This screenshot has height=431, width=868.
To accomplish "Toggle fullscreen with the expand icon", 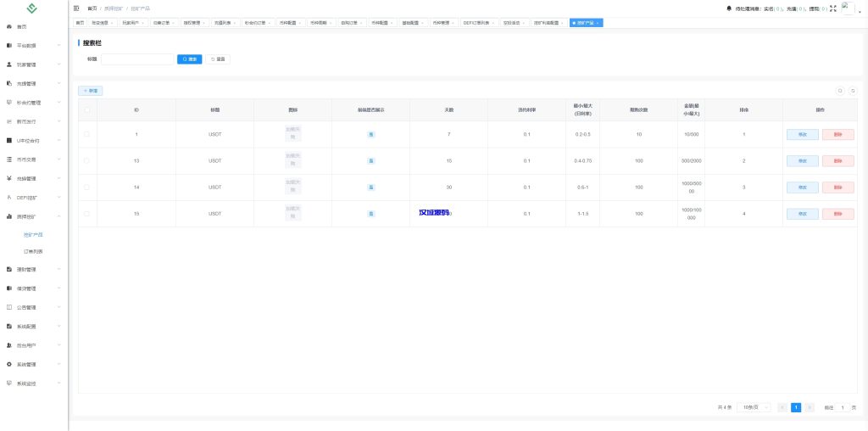I will pyautogui.click(x=832, y=8).
